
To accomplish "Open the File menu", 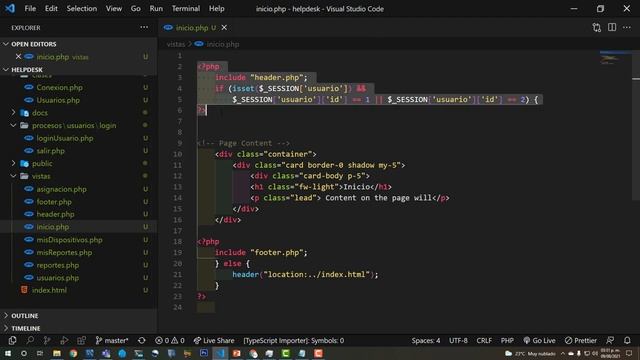I will click(30, 8).
